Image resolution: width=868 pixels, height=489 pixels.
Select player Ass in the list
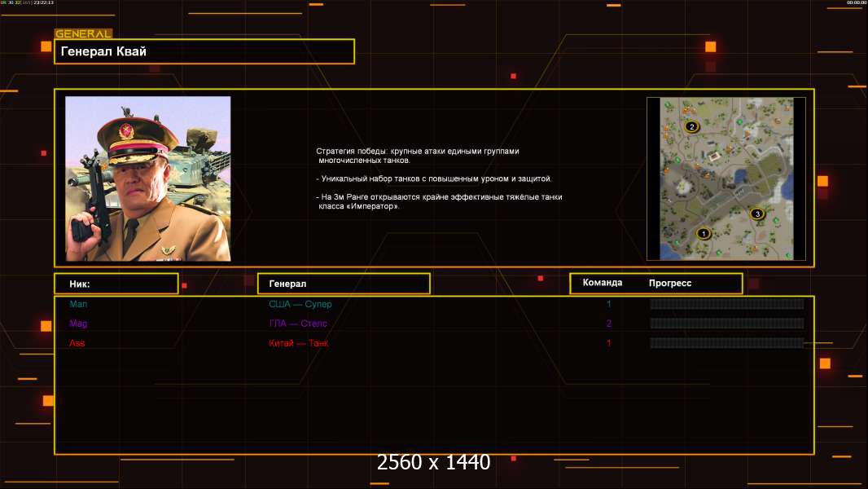pyautogui.click(x=77, y=343)
